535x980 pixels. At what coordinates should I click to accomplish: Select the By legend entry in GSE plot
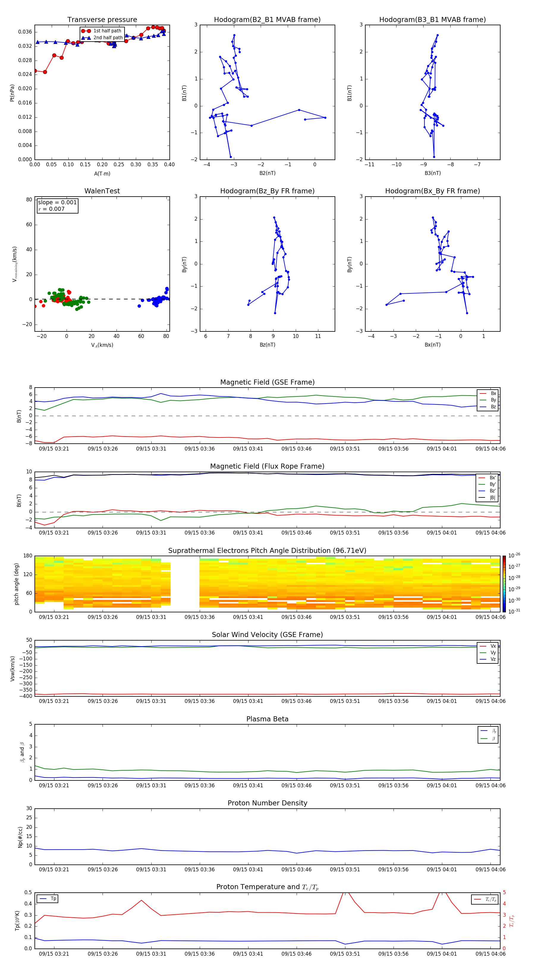(x=488, y=400)
